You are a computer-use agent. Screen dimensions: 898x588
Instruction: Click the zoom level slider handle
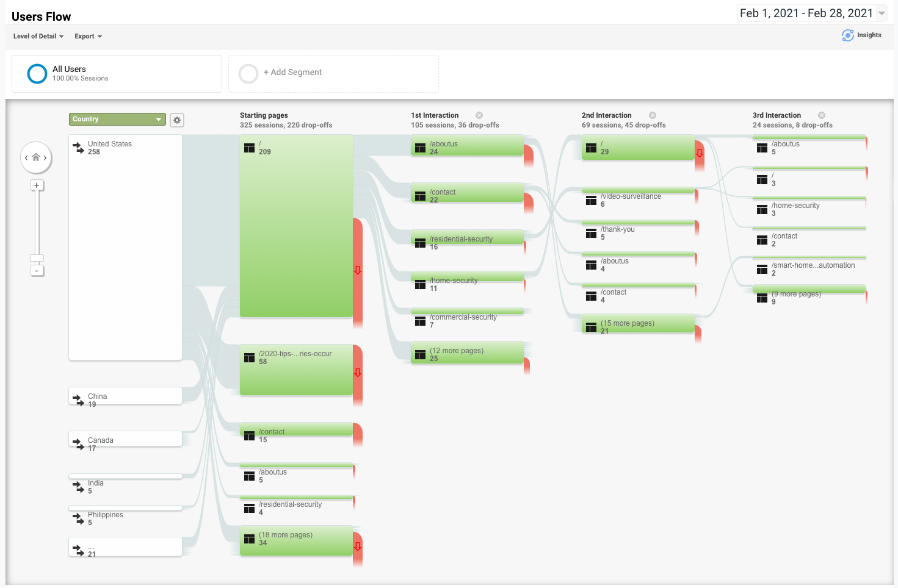[x=37, y=258]
